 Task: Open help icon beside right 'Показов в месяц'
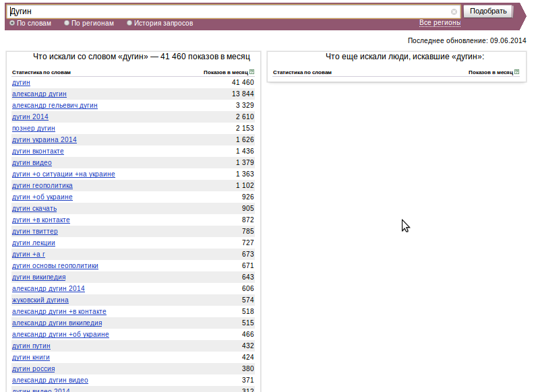(517, 71)
